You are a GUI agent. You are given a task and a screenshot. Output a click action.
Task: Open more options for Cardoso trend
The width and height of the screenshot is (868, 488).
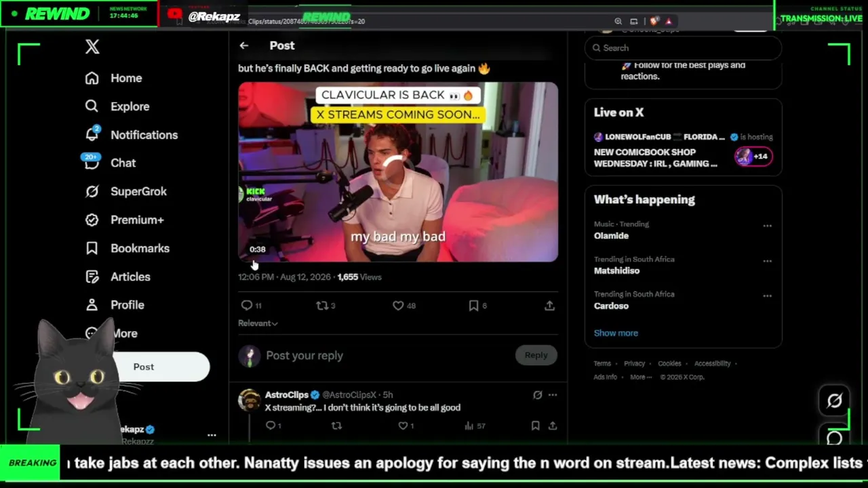[767, 296]
